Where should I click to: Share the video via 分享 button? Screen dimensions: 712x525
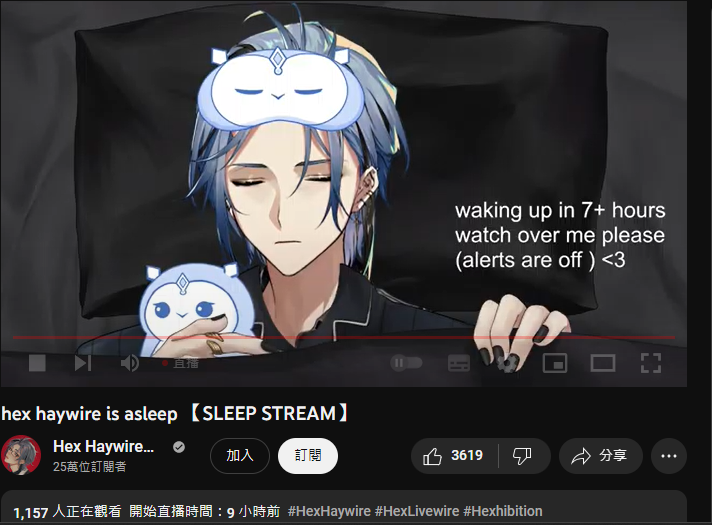click(x=601, y=456)
